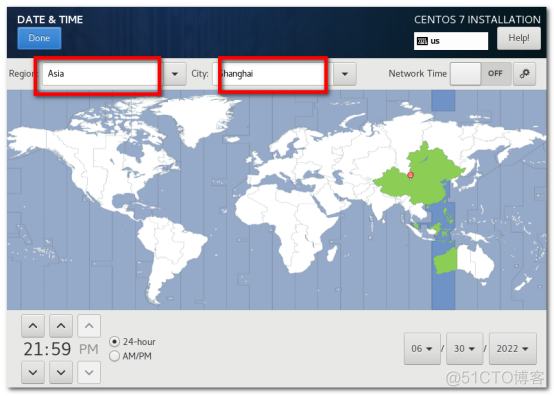Open the year dropdown showing 2022
The width and height of the screenshot is (554, 396).
coord(513,349)
